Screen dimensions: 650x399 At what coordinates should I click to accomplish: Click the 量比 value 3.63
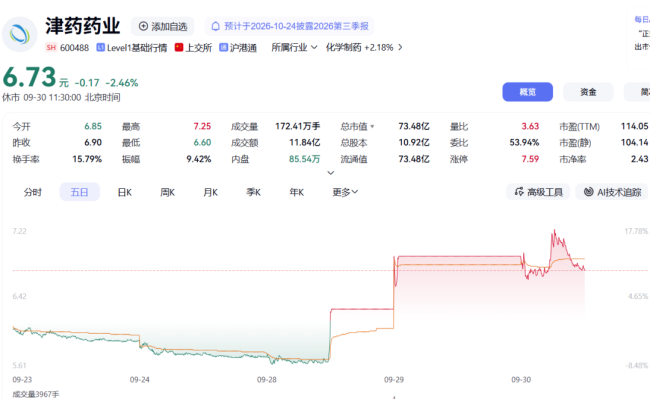coord(530,126)
